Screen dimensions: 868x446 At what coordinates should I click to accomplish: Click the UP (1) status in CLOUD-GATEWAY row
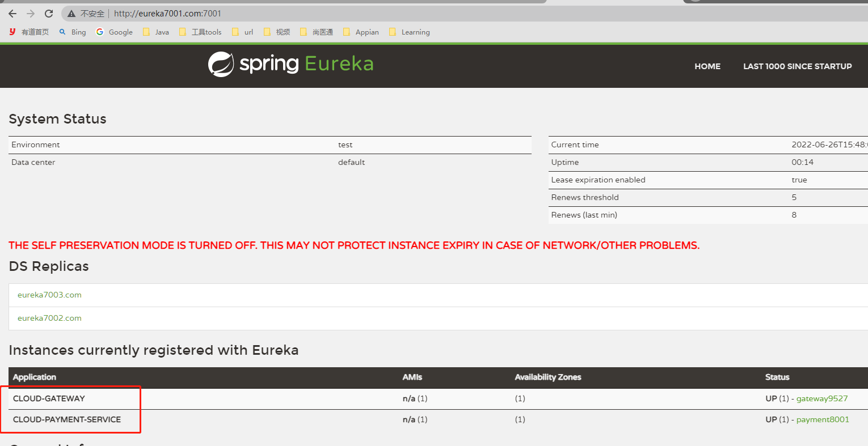(777, 398)
